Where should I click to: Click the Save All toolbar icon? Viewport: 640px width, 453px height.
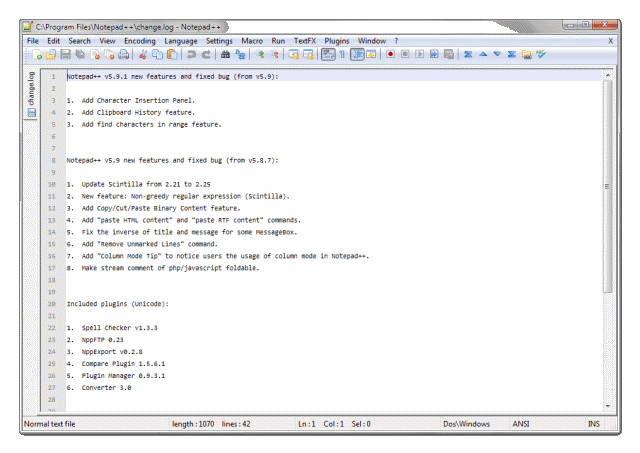[x=80, y=54]
